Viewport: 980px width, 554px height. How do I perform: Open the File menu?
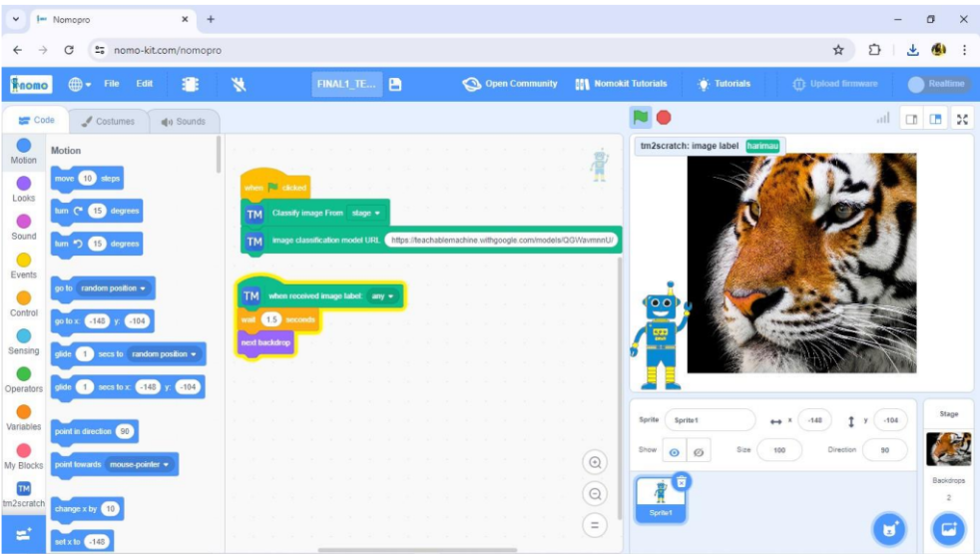[x=112, y=84]
